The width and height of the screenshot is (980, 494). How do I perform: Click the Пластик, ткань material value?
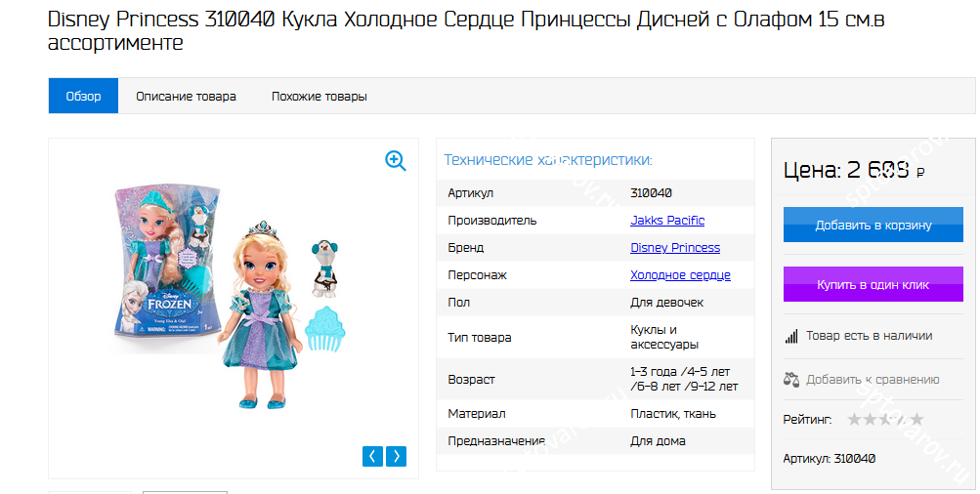pyautogui.click(x=673, y=413)
